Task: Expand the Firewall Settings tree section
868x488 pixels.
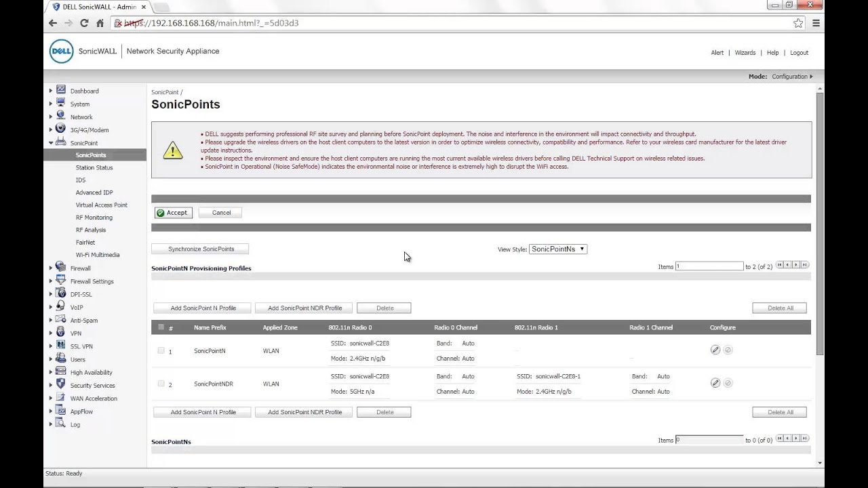Action: coord(51,281)
